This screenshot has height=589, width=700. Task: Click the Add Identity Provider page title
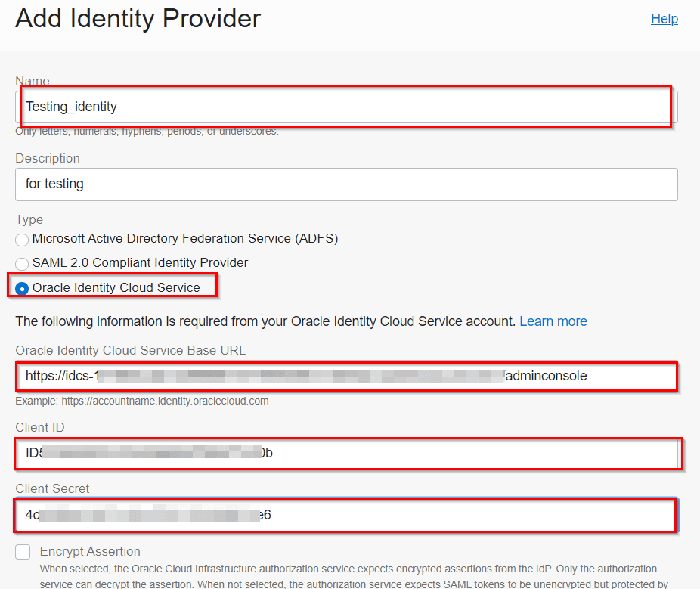[137, 19]
